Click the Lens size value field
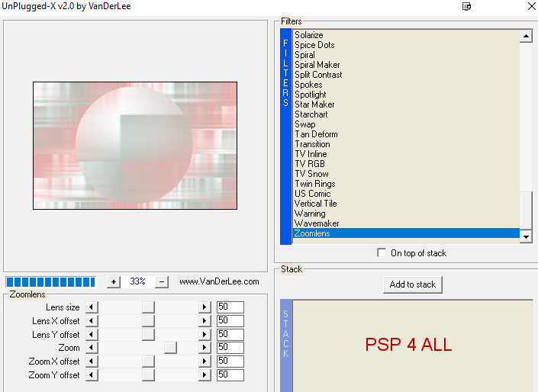The height and width of the screenshot is (392, 538). coord(230,307)
